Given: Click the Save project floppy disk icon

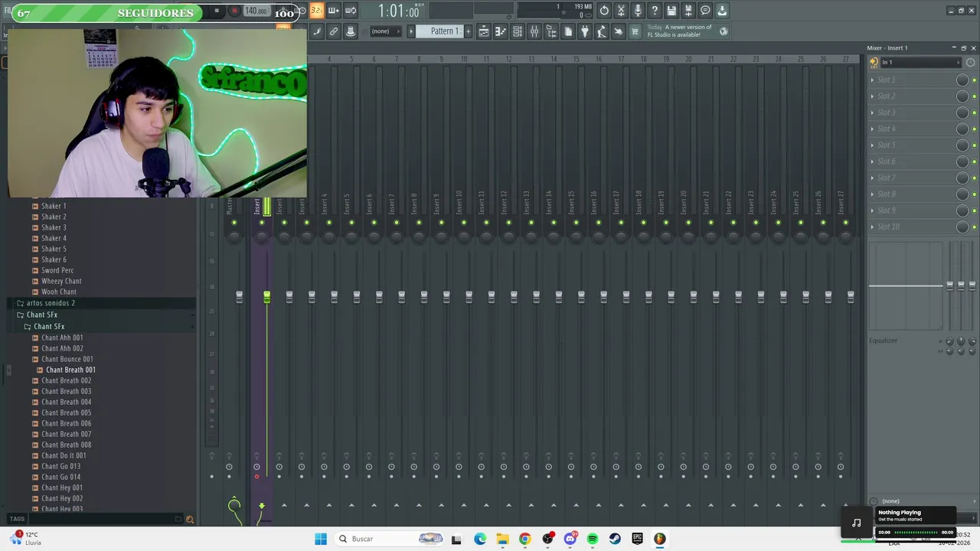Looking at the screenshot, I should point(671,11).
